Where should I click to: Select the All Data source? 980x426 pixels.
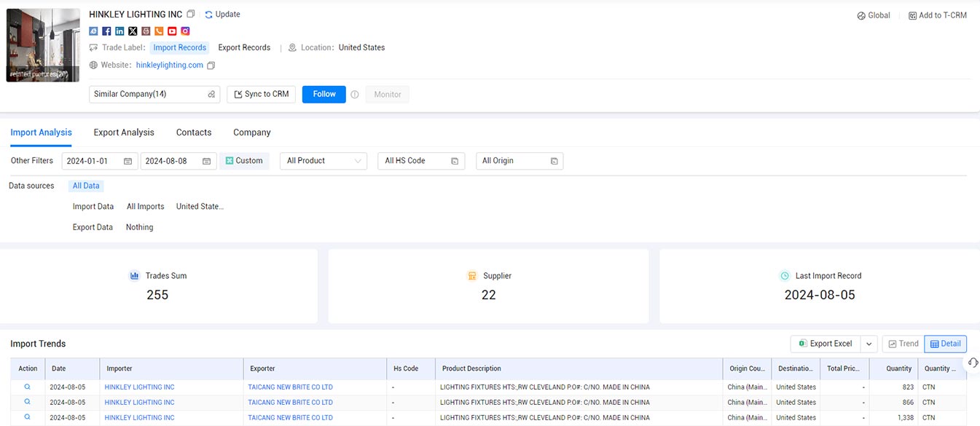tap(86, 186)
